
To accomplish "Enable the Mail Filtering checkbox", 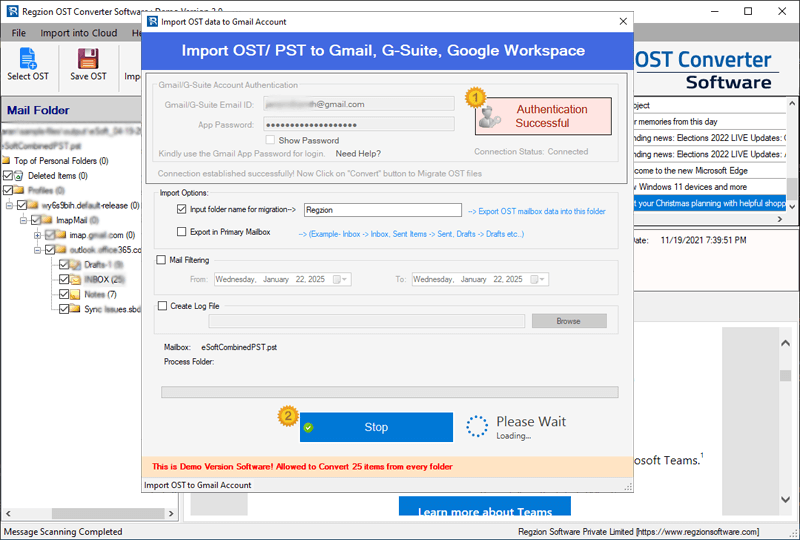I will point(162,260).
